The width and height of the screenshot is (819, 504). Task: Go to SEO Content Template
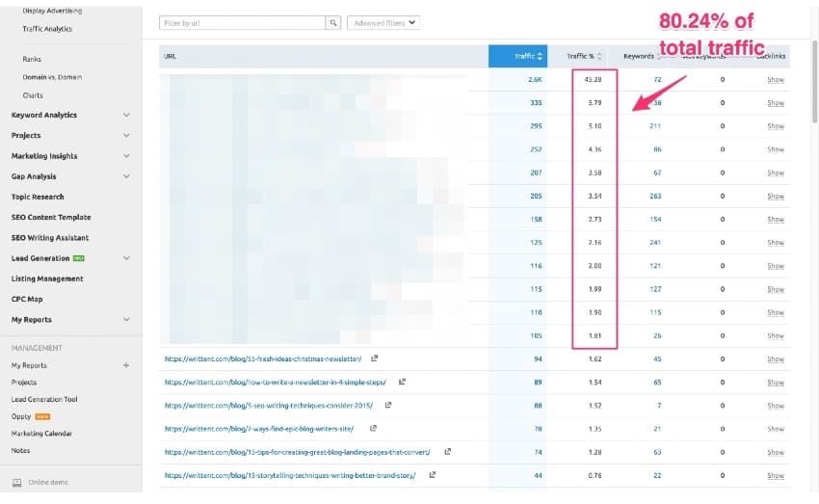coord(51,217)
